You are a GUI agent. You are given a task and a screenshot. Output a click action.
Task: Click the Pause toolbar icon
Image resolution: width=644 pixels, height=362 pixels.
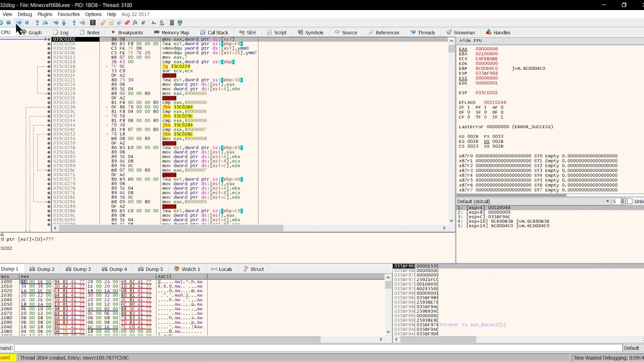pyautogui.click(x=27, y=23)
